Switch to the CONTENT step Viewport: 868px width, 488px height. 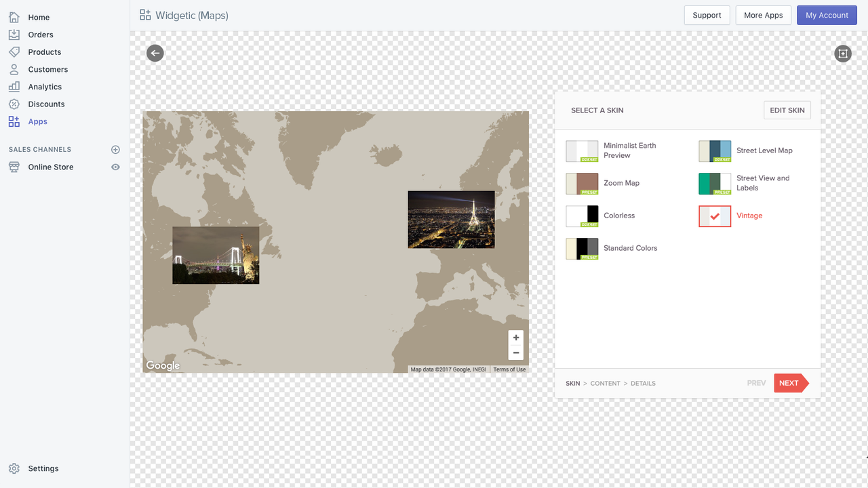point(605,383)
